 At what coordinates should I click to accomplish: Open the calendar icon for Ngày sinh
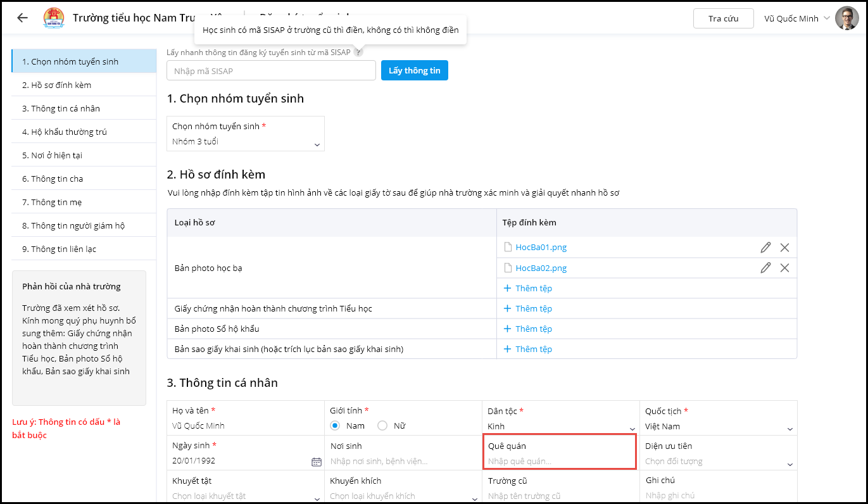pos(317,462)
